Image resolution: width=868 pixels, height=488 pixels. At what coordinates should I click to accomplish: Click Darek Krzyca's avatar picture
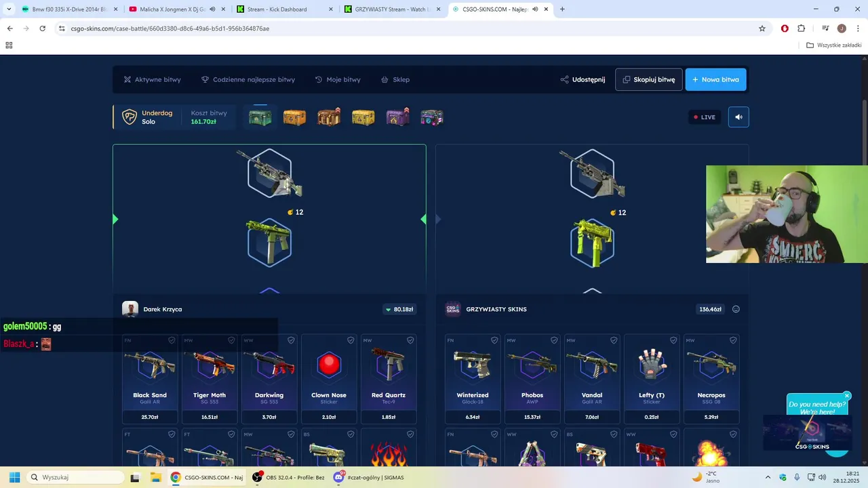click(130, 309)
